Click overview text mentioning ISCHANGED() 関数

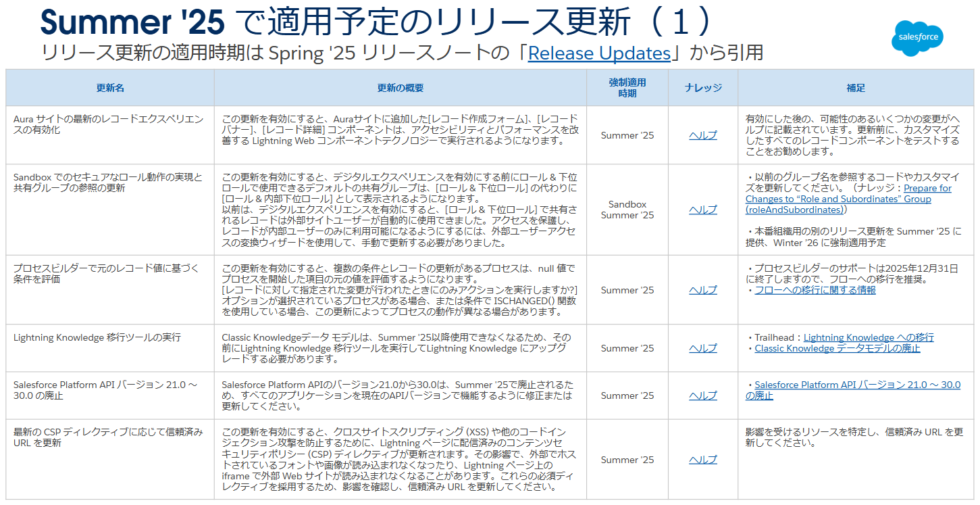click(400, 290)
